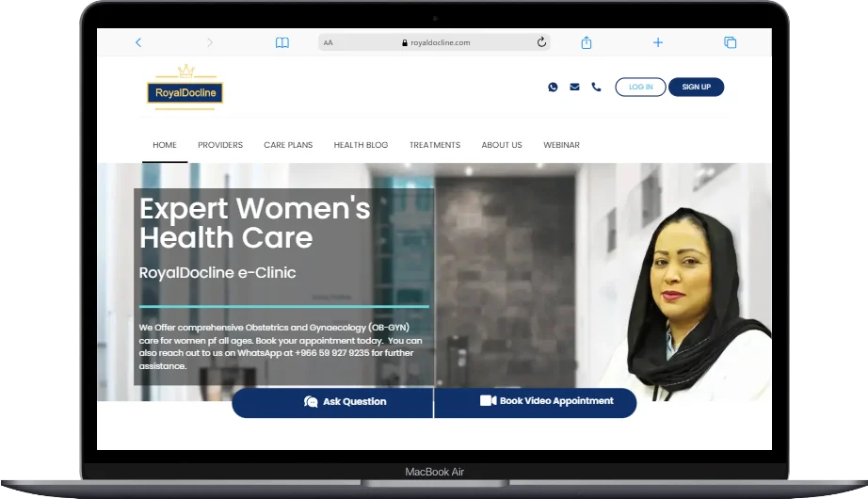
Task: Open the bookmarks book icon
Action: click(x=282, y=42)
